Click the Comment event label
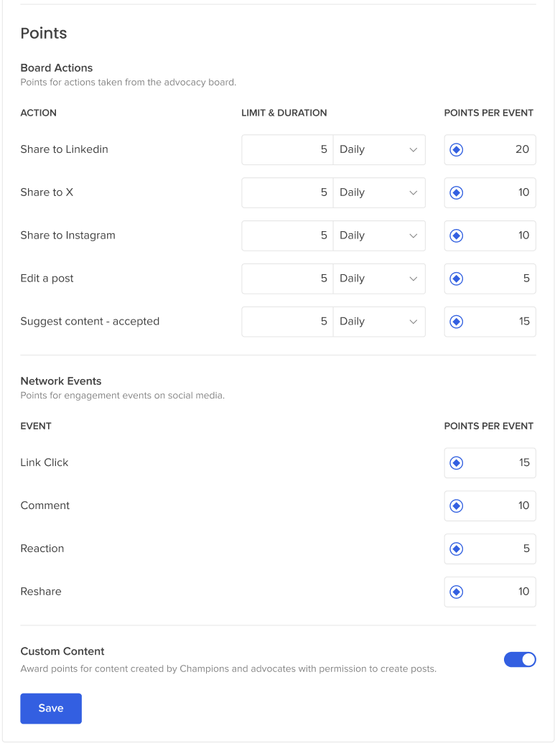The width and height of the screenshot is (560, 751). 45,505
